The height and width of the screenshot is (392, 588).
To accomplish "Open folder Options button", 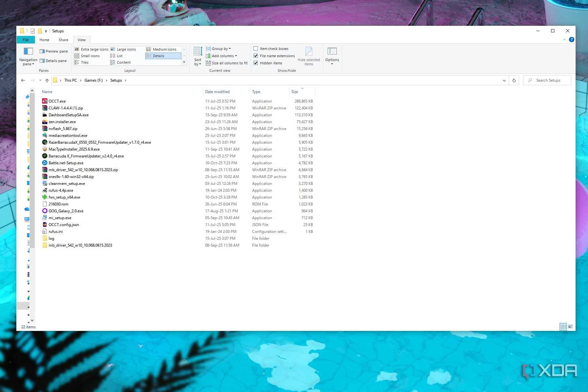I will coord(332,57).
